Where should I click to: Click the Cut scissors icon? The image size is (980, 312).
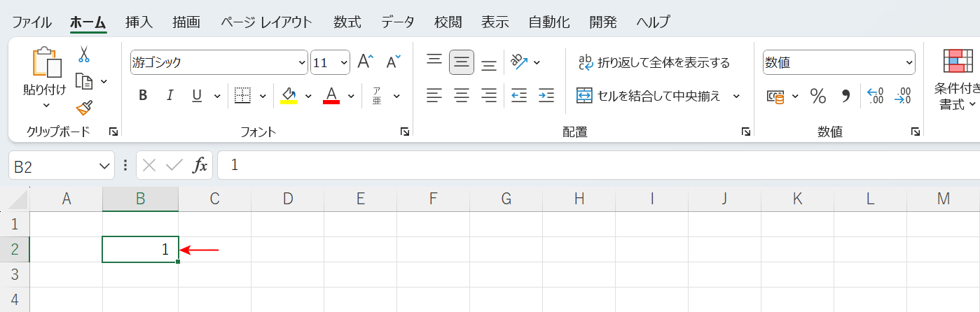pyautogui.click(x=84, y=55)
